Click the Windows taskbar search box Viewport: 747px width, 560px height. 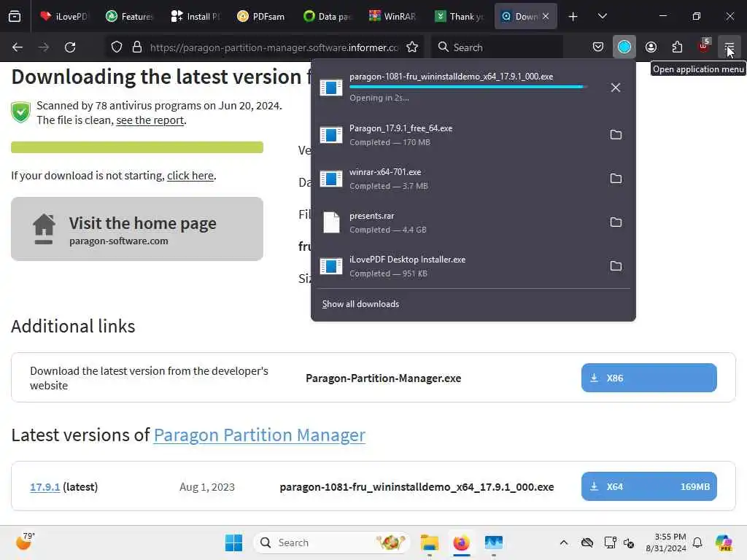[x=332, y=542]
